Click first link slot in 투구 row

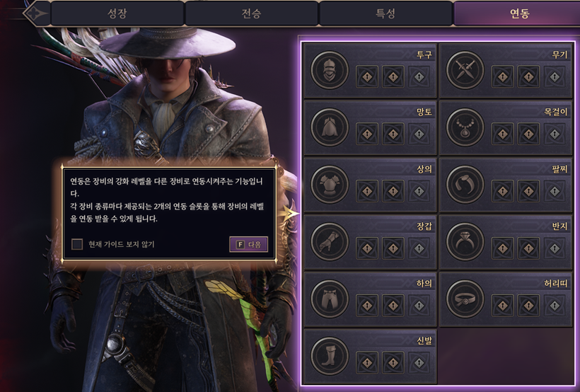click(x=367, y=76)
